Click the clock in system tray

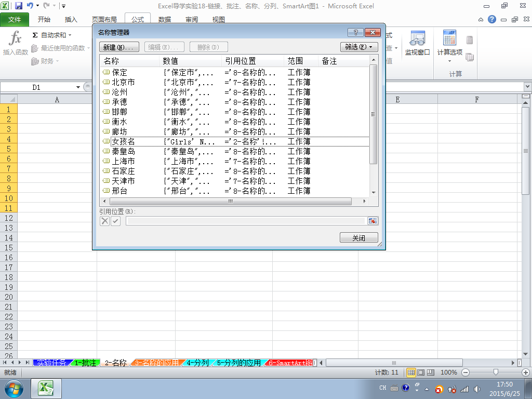[504, 389]
